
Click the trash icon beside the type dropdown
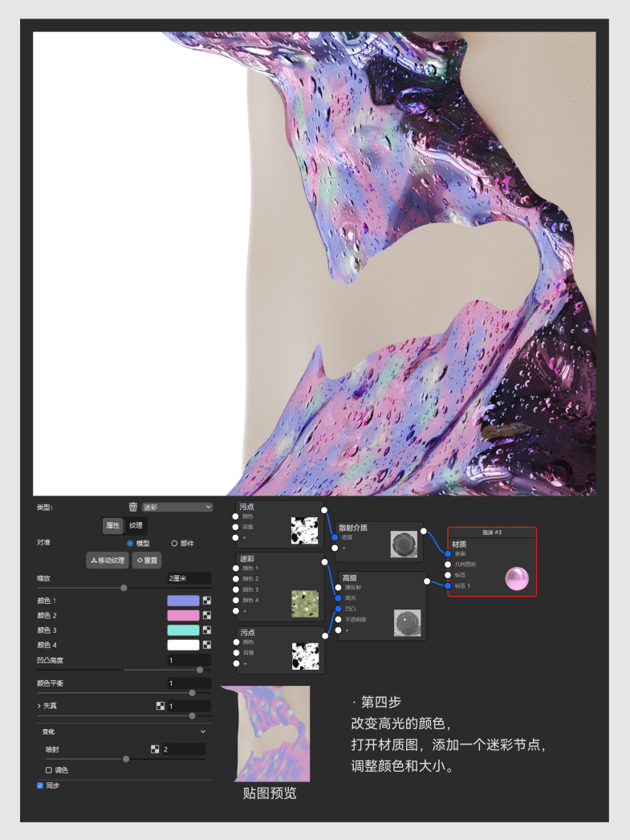pyautogui.click(x=133, y=507)
